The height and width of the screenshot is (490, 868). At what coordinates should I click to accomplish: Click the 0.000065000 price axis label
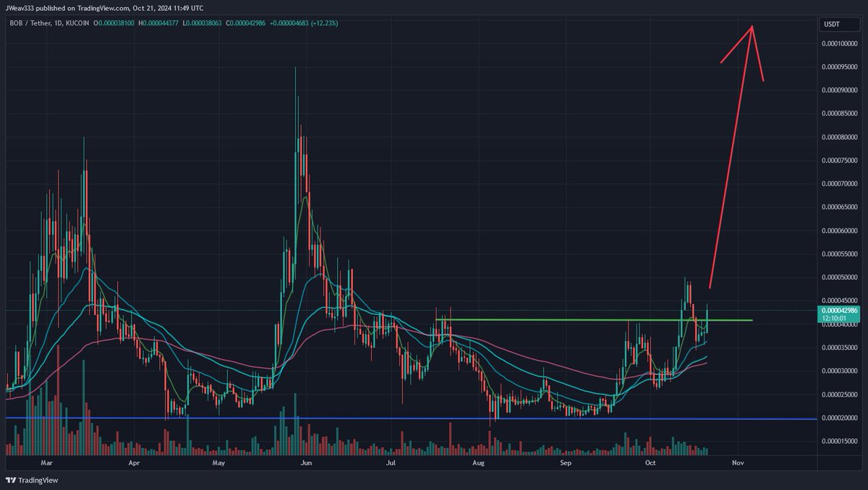tap(840, 207)
